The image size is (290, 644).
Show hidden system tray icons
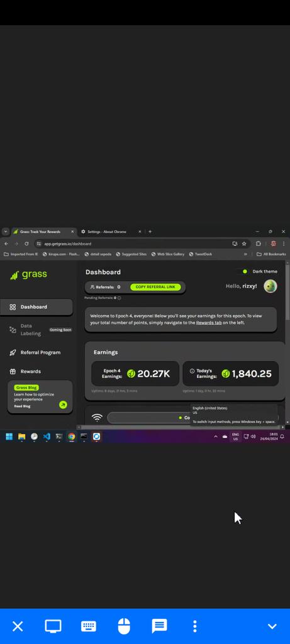coord(216,436)
